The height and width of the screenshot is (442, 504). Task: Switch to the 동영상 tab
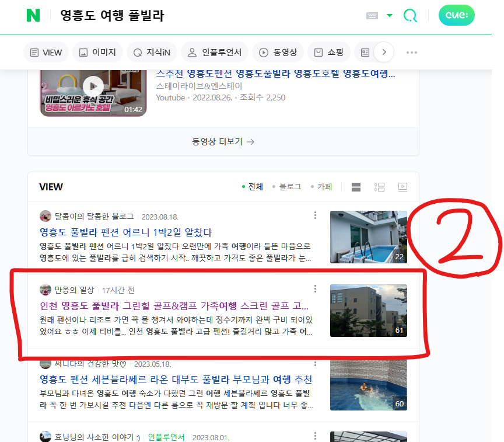[278, 53]
